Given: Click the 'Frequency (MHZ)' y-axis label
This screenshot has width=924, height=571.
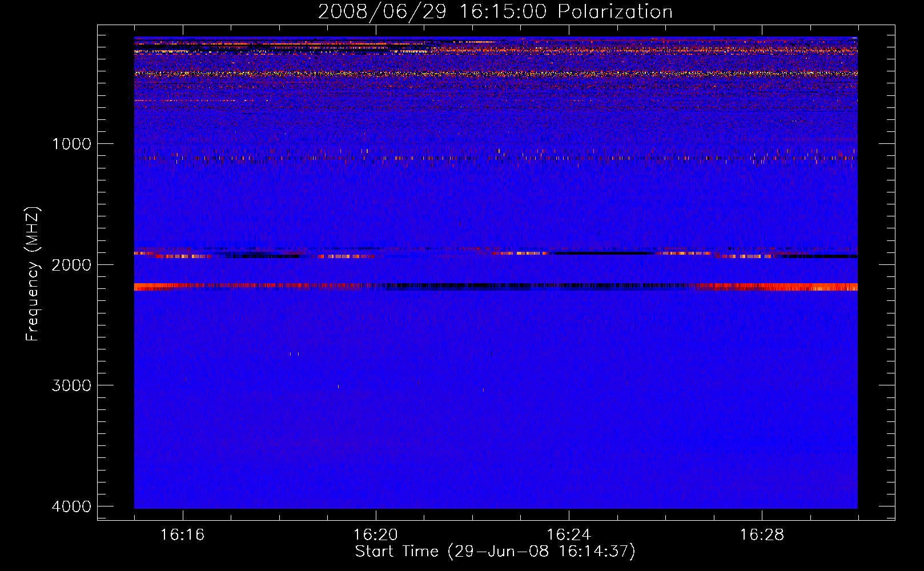Looking at the screenshot, I should pyautogui.click(x=33, y=274).
